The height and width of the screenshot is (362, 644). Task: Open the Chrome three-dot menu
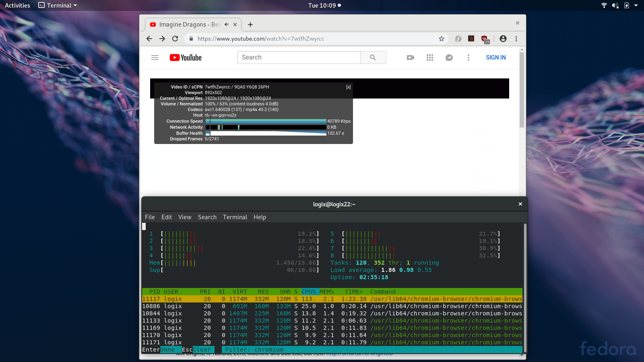coord(516,39)
